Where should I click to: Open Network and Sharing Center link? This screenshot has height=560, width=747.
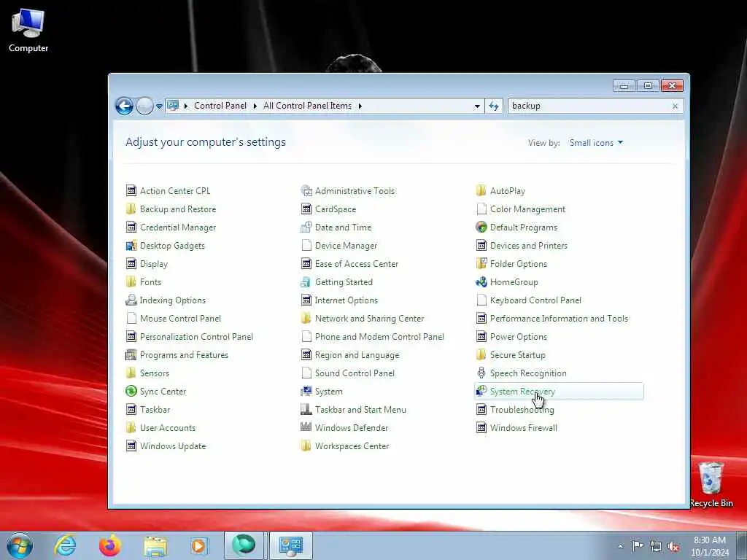pyautogui.click(x=369, y=319)
